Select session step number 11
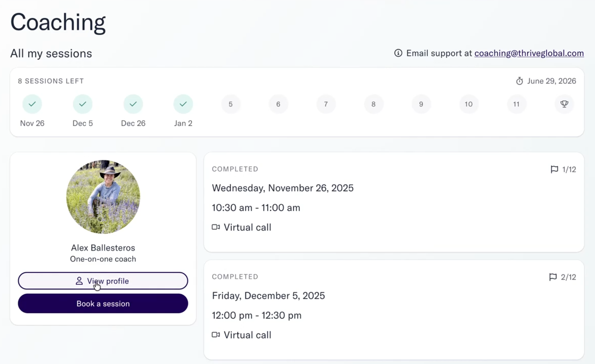 tap(516, 104)
